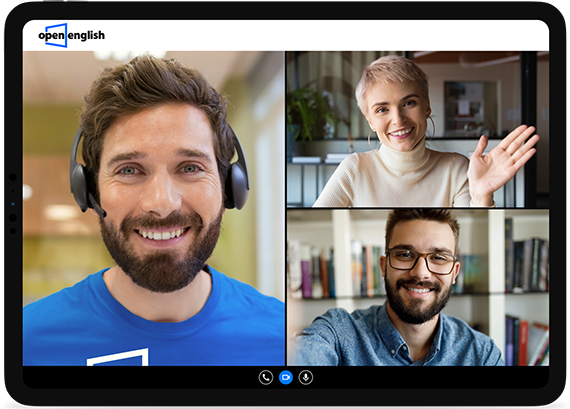Click the black call control bar
Image resolution: width=570 pixels, height=409 pixels.
point(286,377)
